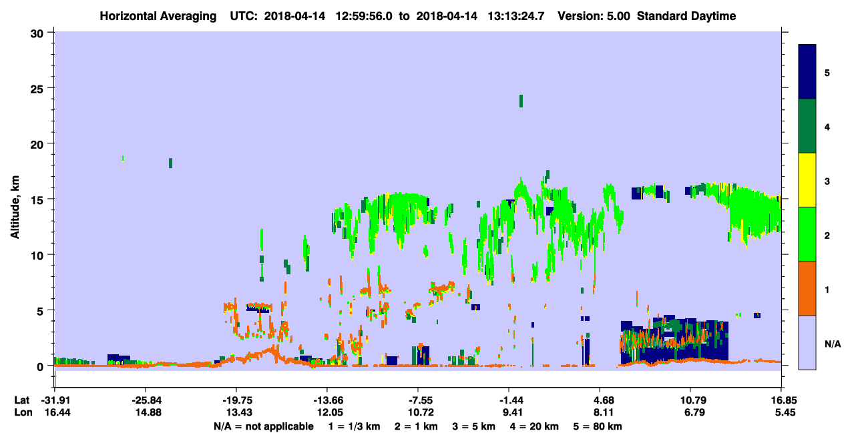Click the dark blue colorbar segment labeled 5
The height and width of the screenshot is (445, 868).
807,72
